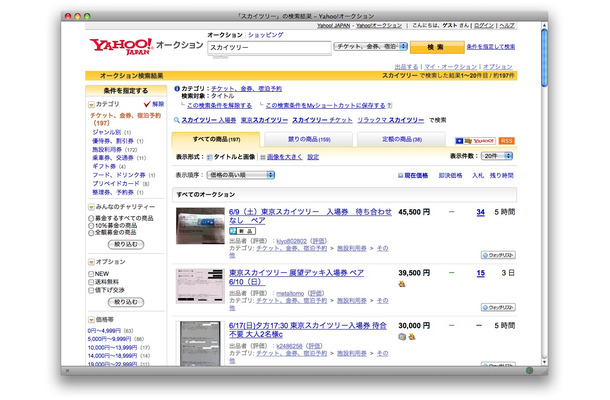Click the スカイツリー search input field
The image size is (610, 400).
click(x=269, y=47)
